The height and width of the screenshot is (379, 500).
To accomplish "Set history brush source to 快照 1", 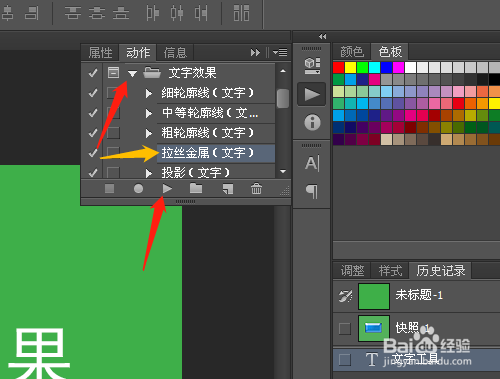I will 345,329.
